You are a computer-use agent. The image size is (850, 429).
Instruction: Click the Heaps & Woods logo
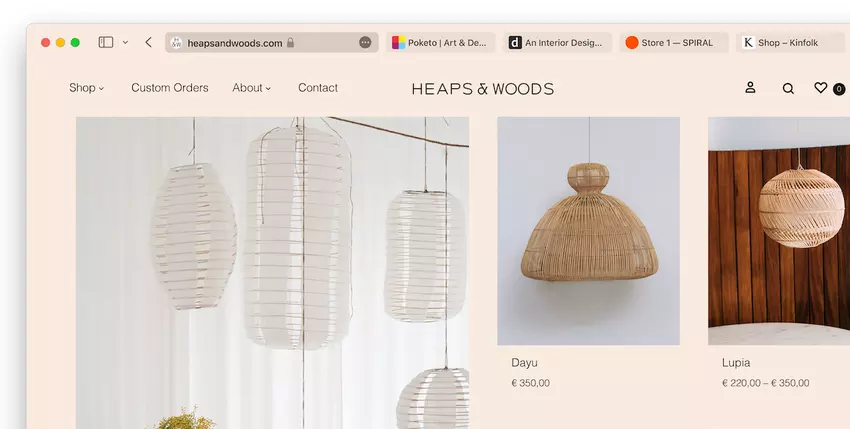[482, 89]
